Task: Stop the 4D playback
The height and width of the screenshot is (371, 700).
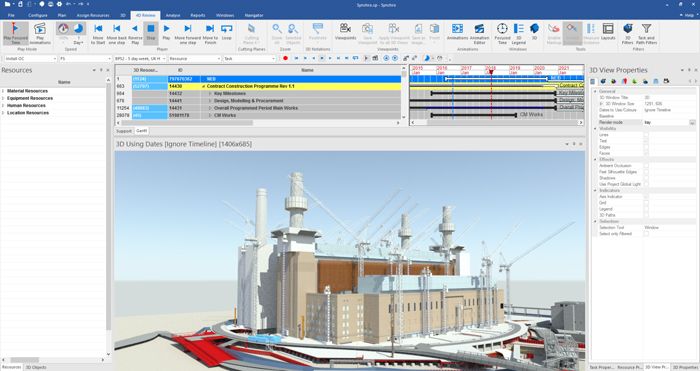Action: 151,33
